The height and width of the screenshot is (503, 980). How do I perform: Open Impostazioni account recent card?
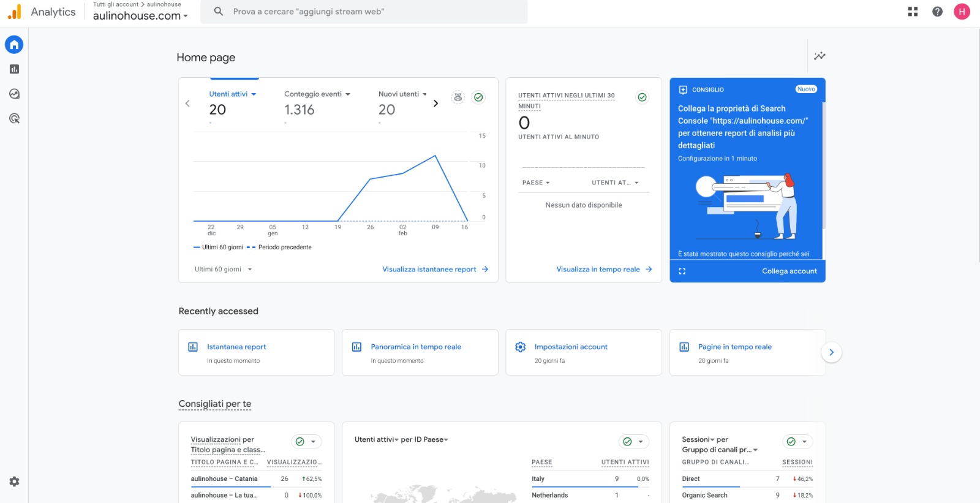click(584, 352)
